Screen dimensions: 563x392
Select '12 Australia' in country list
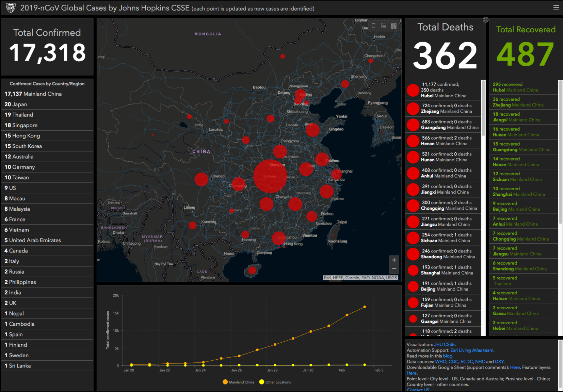point(47,157)
